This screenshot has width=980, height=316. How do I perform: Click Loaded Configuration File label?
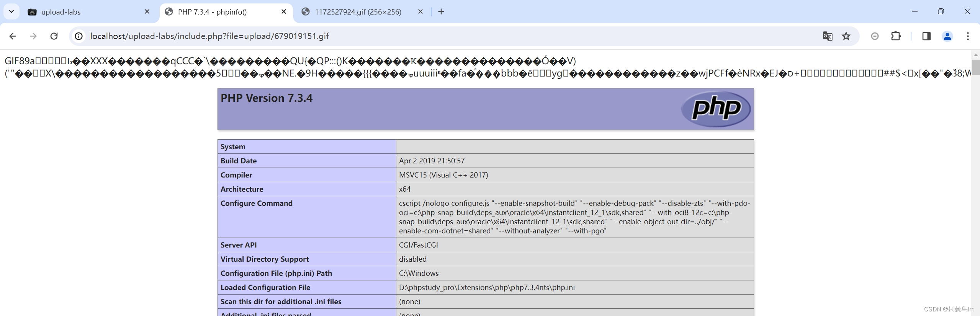(x=265, y=287)
